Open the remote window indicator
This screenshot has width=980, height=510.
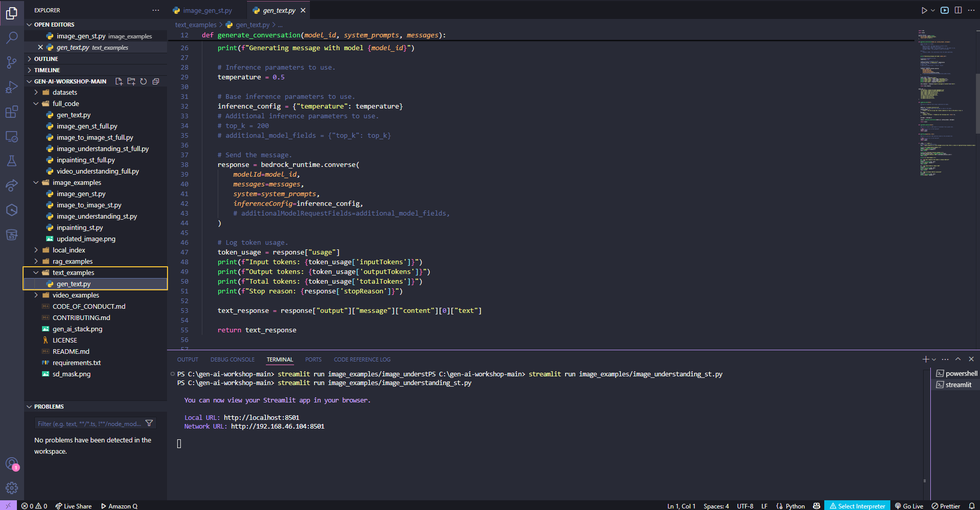click(8, 506)
